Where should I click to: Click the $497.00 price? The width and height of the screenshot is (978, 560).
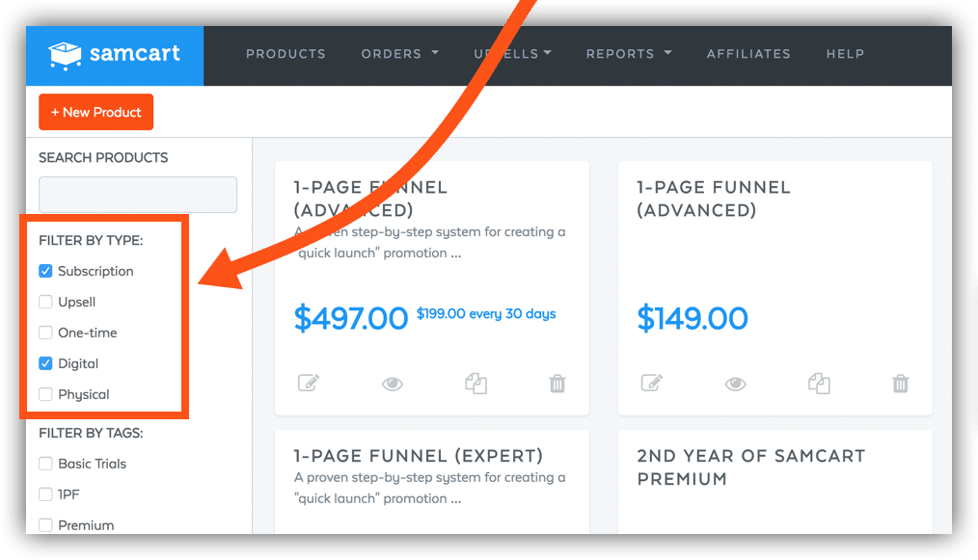click(351, 318)
